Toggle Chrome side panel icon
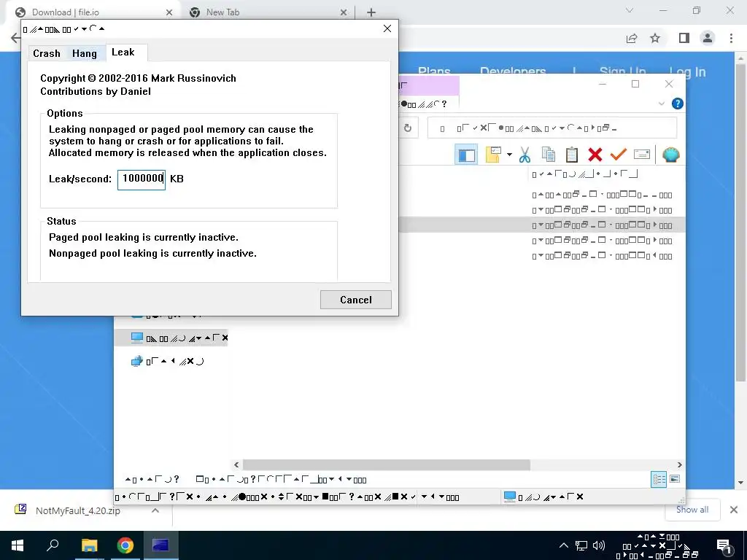 pos(684,38)
